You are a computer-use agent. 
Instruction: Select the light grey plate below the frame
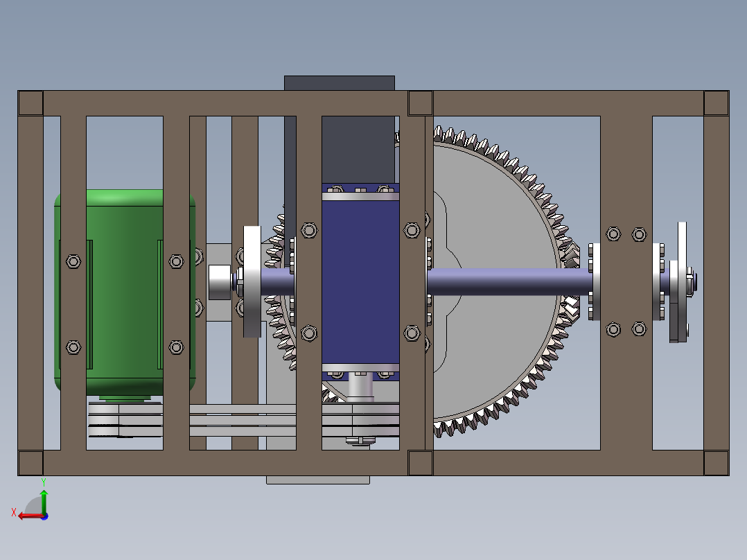click(318, 480)
